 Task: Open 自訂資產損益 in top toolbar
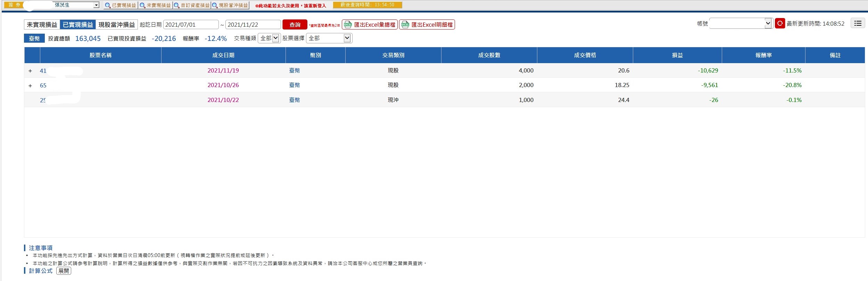tap(192, 5)
